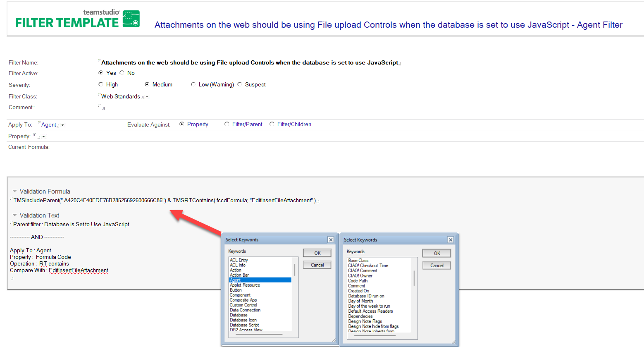Select Custom Control keyword
Viewport: 644px width, 347px height.
coord(243,305)
